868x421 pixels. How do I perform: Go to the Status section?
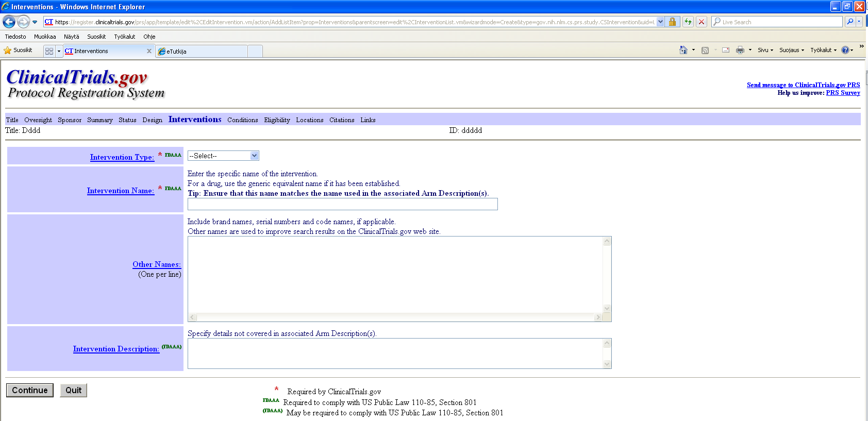[127, 120]
